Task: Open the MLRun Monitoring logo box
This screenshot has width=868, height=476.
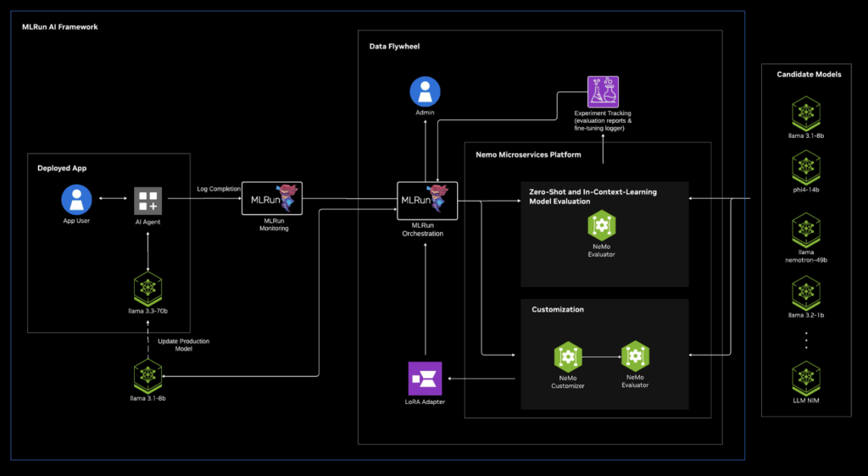Action: 272,198
